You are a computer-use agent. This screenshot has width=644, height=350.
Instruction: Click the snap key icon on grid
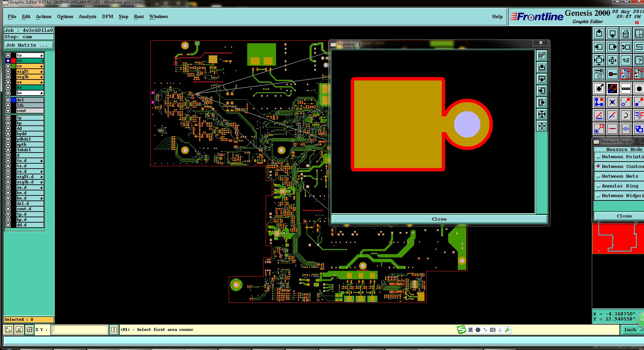click(612, 74)
